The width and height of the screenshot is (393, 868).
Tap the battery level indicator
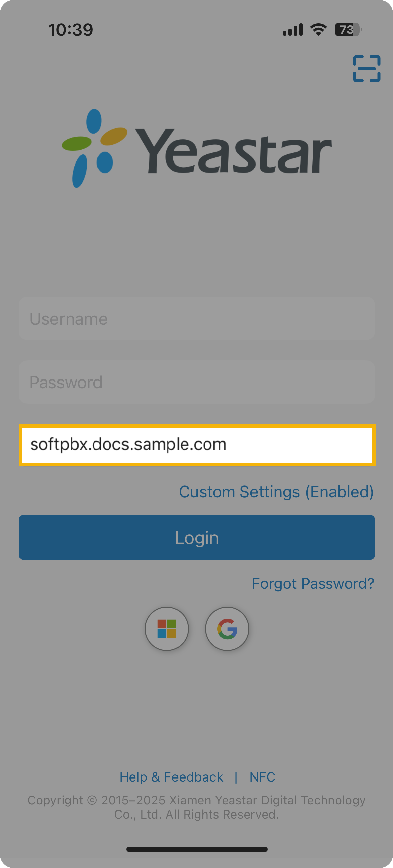(348, 30)
